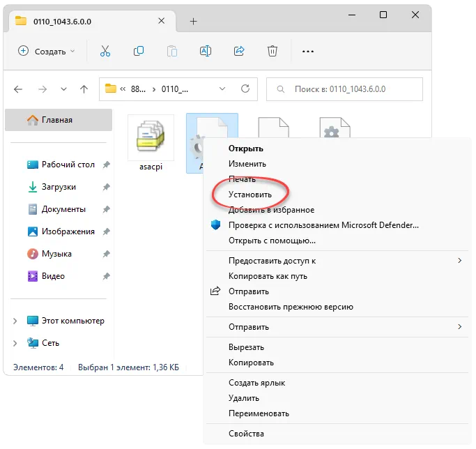The width and height of the screenshot is (476, 449).
Task: Go up one folder level
Action: (x=84, y=89)
